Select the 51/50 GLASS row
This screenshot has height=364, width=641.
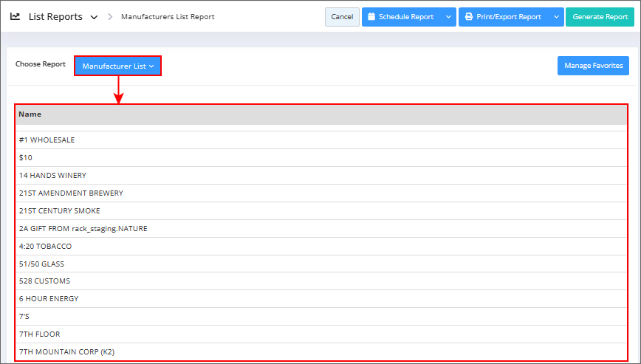[x=321, y=264]
